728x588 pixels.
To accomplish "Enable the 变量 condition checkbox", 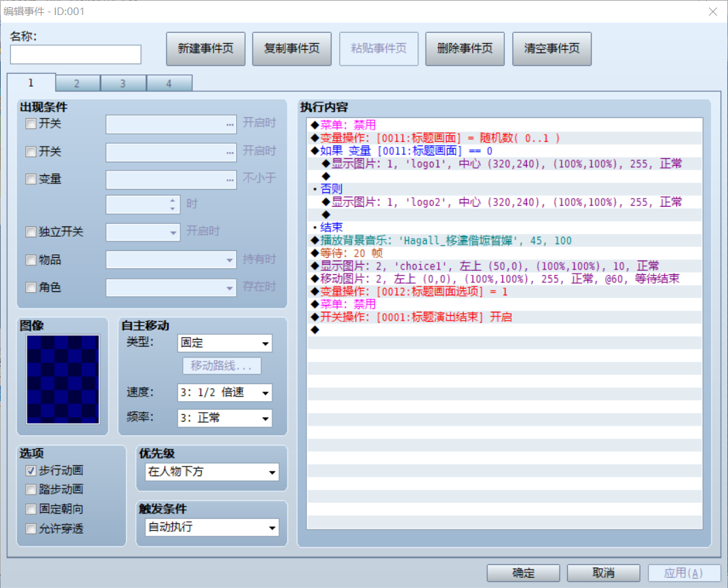I will point(31,179).
